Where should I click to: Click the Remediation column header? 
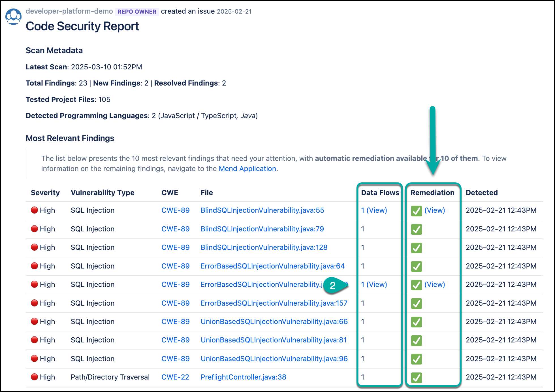(x=432, y=193)
